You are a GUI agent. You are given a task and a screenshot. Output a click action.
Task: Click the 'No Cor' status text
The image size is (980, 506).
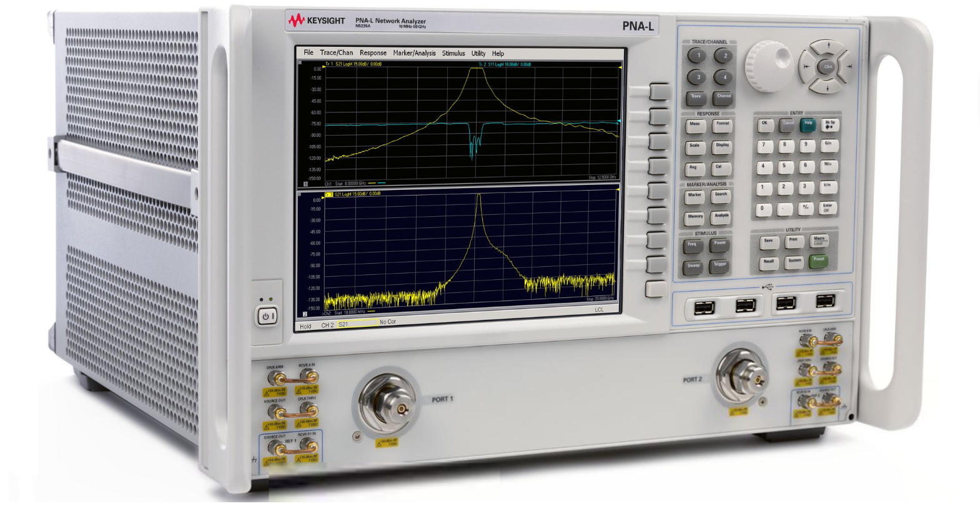[x=388, y=322]
